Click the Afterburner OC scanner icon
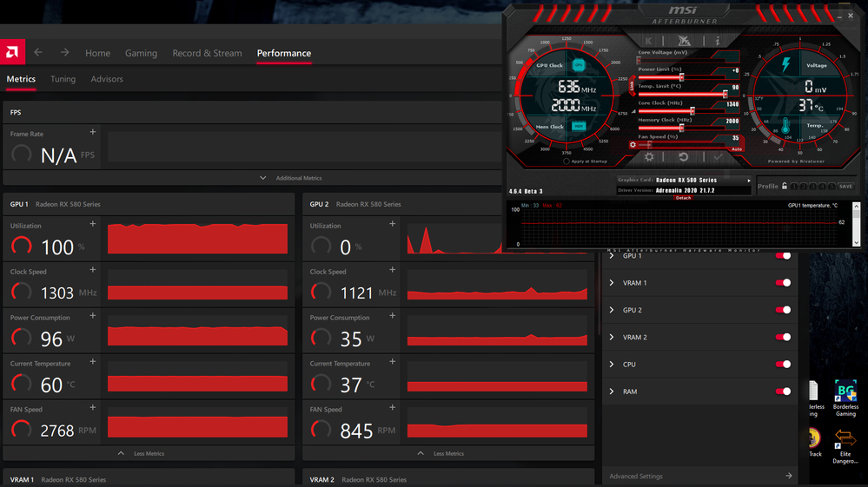The width and height of the screenshot is (868, 487). click(684, 40)
